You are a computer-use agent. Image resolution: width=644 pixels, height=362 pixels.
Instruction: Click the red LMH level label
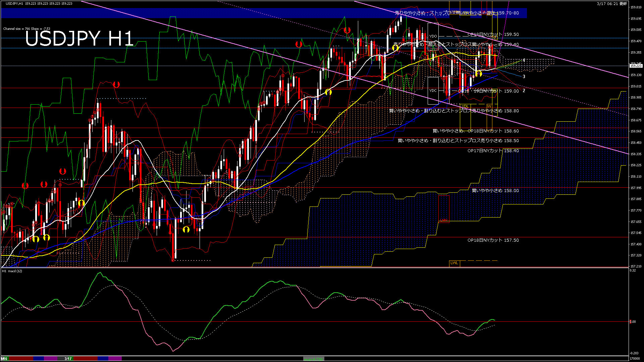pos(444,221)
